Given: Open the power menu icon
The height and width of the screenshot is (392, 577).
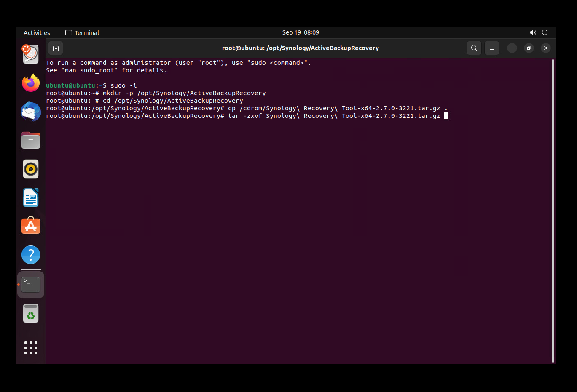Looking at the screenshot, I should 545,32.
